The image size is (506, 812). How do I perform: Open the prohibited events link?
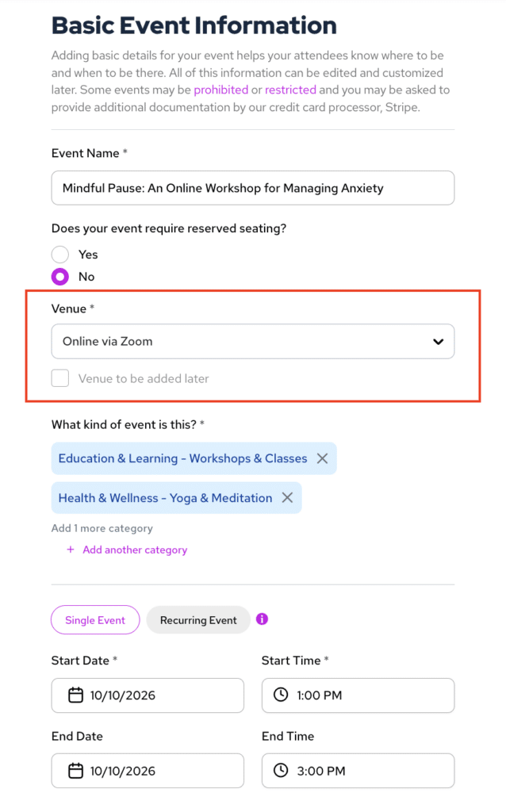pos(221,90)
